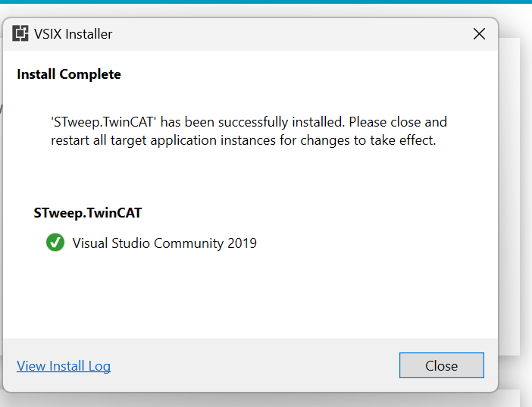Select the 'Install Complete' heading
This screenshot has height=407, width=532.
point(69,74)
